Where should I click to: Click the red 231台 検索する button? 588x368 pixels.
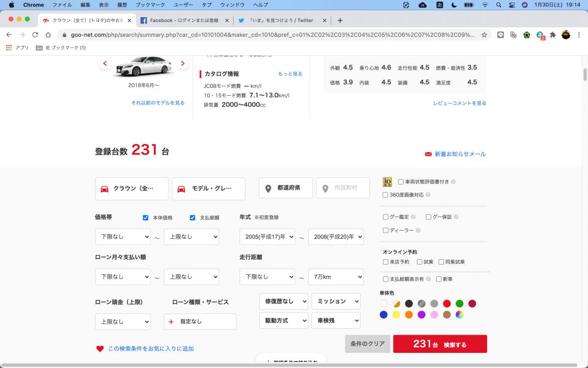point(440,344)
